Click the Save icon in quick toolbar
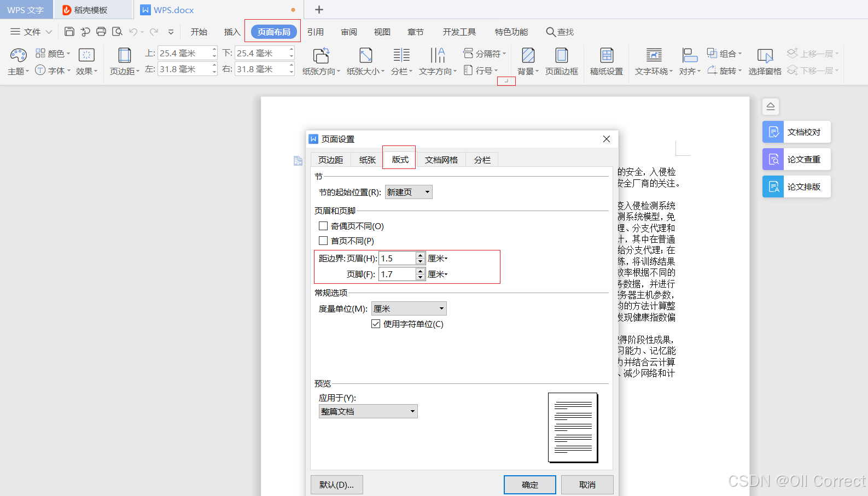This screenshot has height=496, width=868. pos(69,32)
